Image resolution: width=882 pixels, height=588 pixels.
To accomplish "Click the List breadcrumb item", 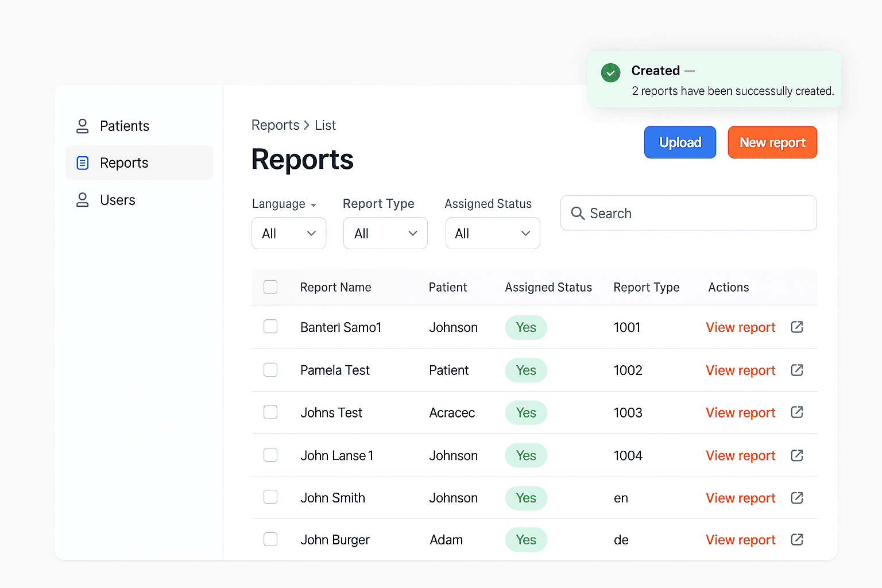I will 325,125.
